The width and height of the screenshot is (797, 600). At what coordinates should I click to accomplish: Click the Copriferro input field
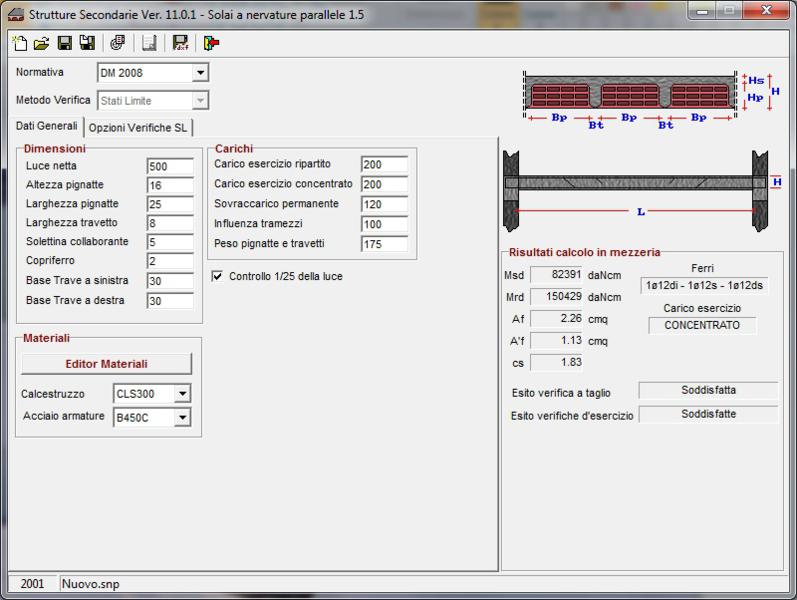(170, 261)
